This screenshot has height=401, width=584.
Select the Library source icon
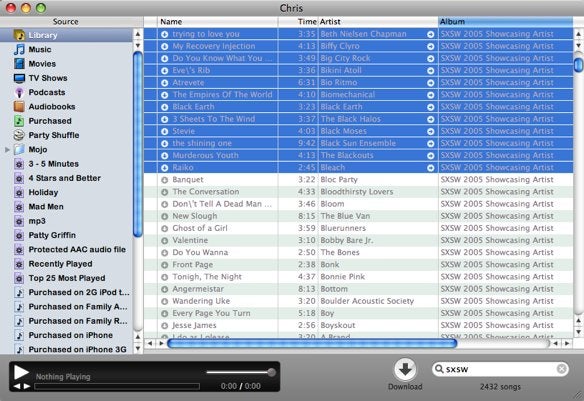(19, 35)
